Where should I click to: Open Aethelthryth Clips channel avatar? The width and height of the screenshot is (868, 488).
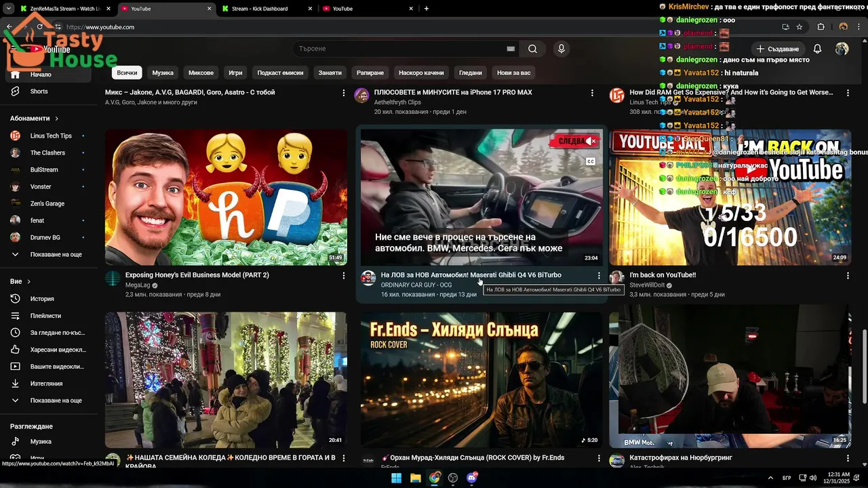coord(361,96)
